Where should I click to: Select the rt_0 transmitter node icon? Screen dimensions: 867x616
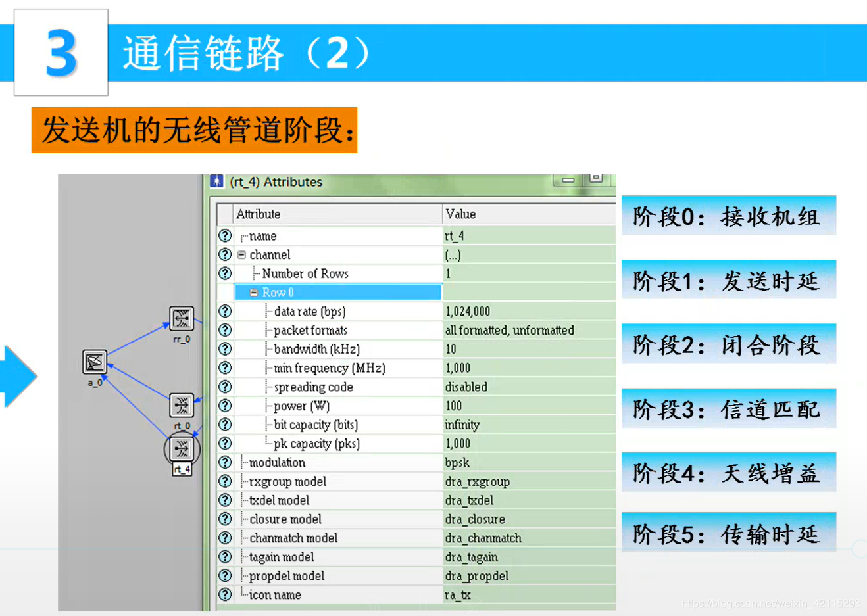click(x=182, y=406)
